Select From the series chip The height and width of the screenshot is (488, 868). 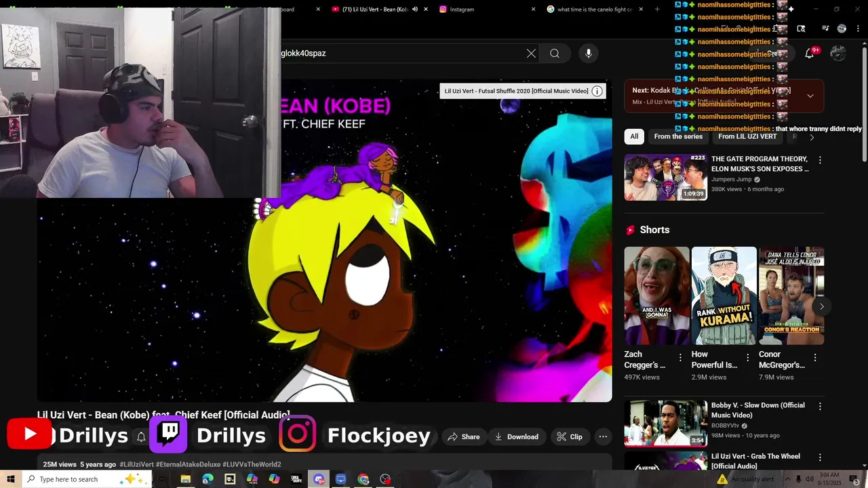(x=678, y=137)
